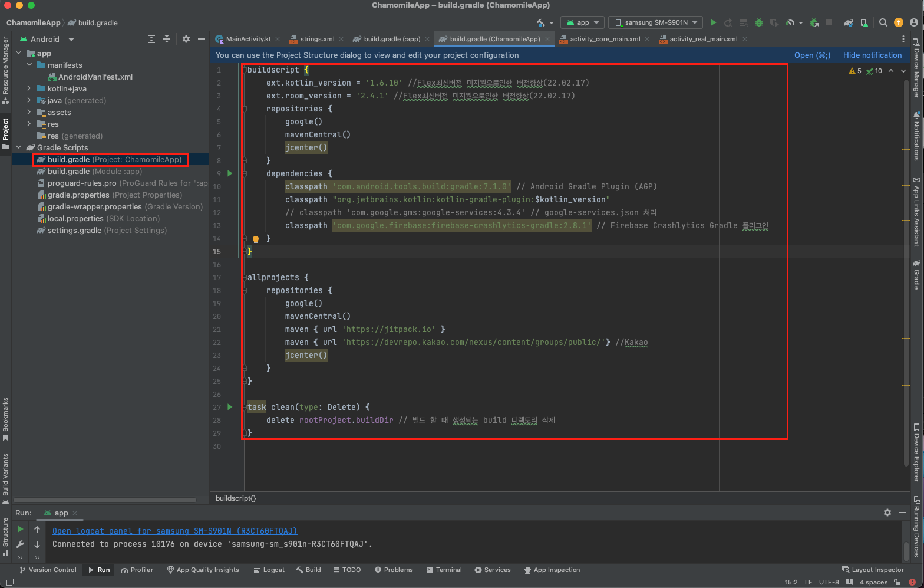Click the green Run app button in toolbar
Image resolution: width=924 pixels, height=588 pixels.
tap(713, 22)
